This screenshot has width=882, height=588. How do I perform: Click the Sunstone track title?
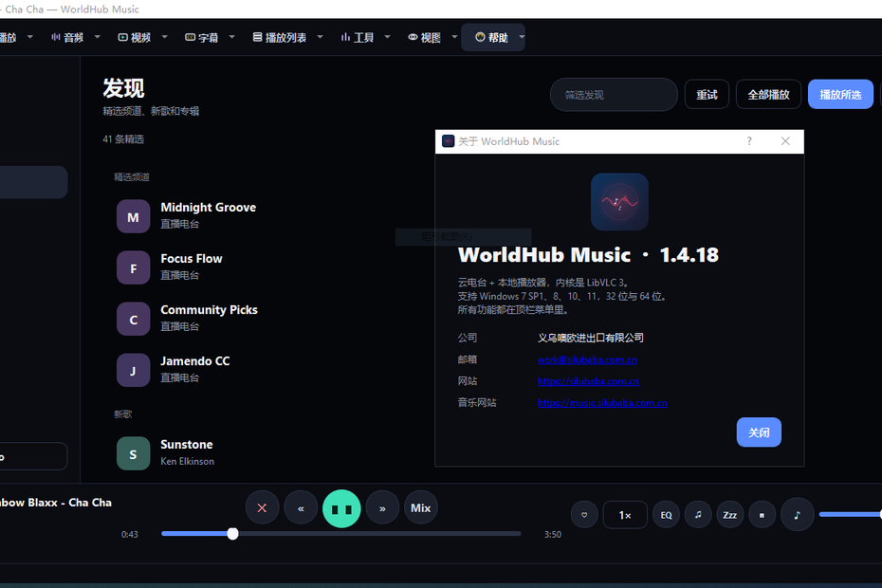pyautogui.click(x=187, y=445)
